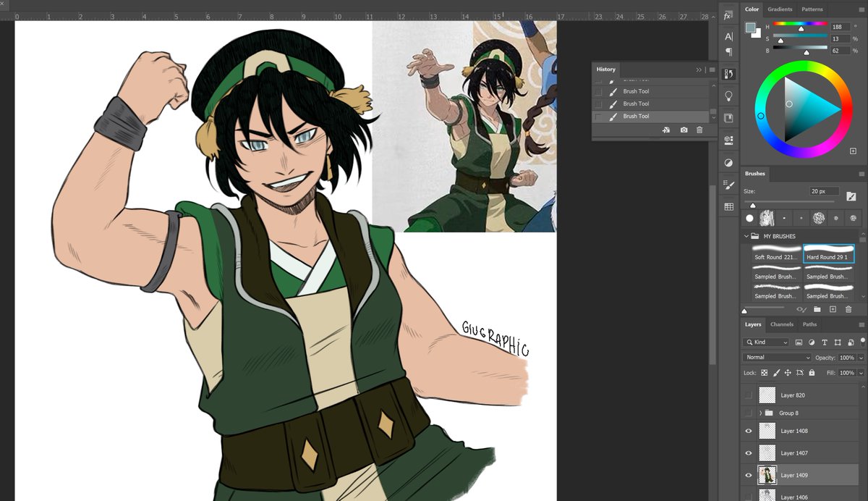Screen dimensions: 868x501
Task: Click the foreground color swatch
Action: (x=750, y=28)
